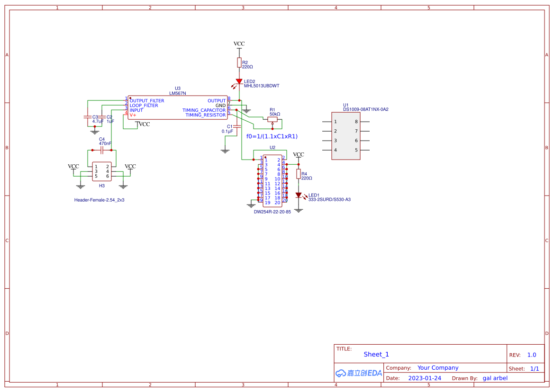Viewport: 554px width, 392px height.
Task: Select the LED1 diode symbol
Action: coord(299,195)
